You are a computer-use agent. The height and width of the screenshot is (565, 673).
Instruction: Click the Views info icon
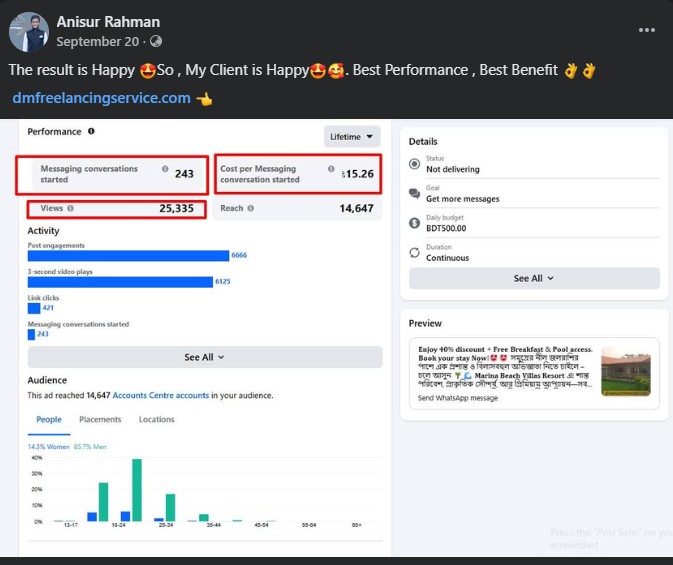pyautogui.click(x=70, y=208)
